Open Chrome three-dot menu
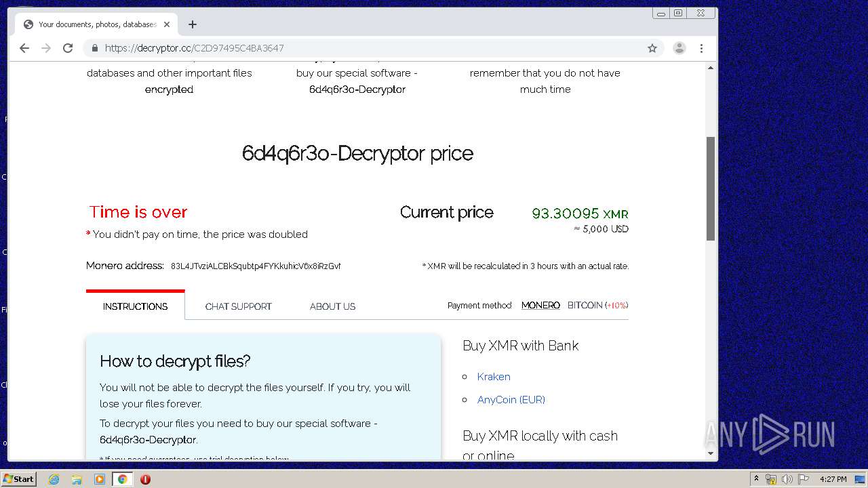 [x=701, y=48]
